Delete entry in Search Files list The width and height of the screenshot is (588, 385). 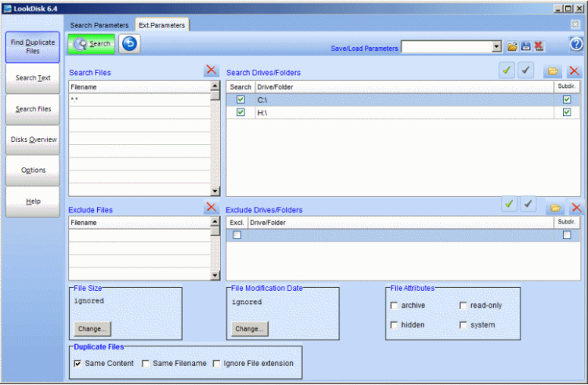tap(211, 70)
